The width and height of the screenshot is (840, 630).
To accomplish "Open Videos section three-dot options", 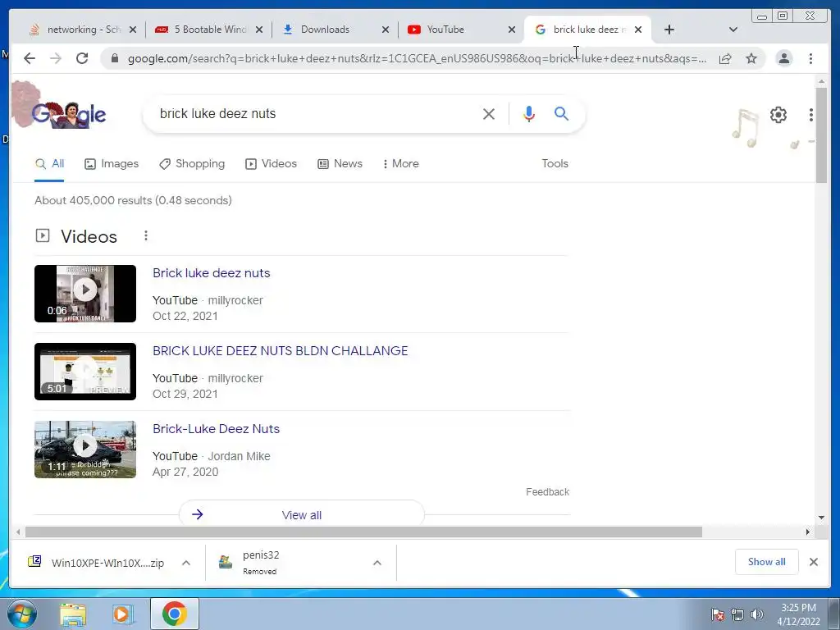I will [x=146, y=235].
